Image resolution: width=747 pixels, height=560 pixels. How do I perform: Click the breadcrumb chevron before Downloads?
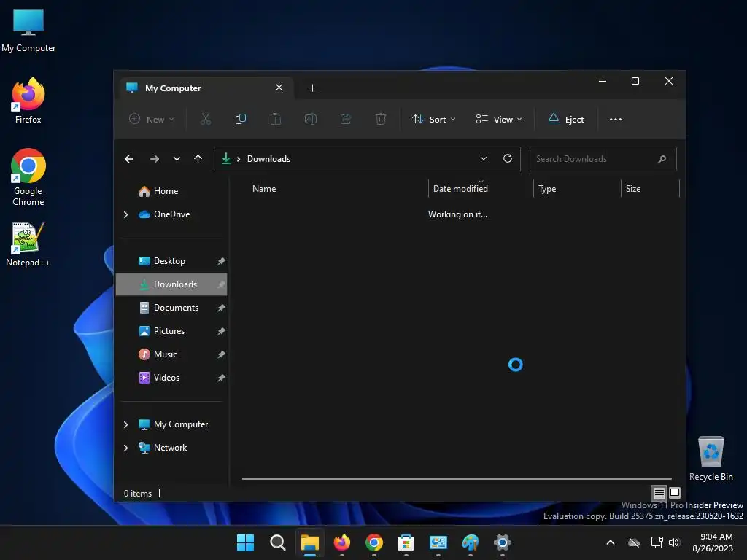point(239,159)
